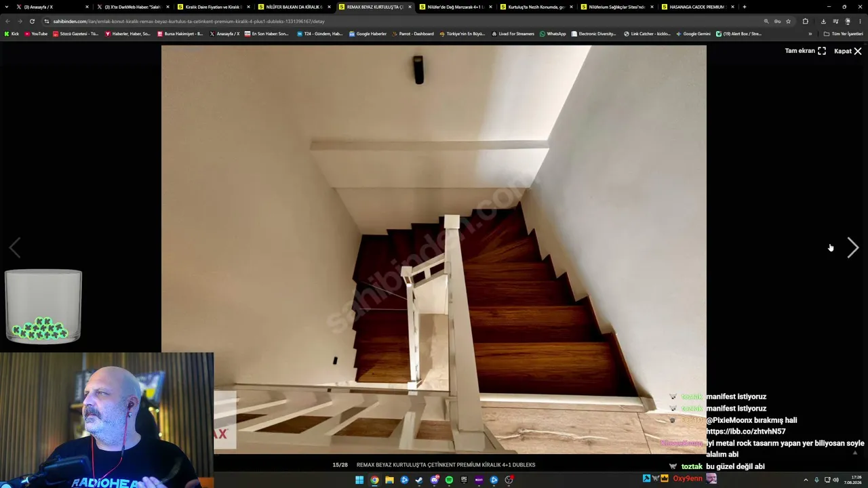This screenshot has height=488, width=868.
Task: Open File Explorer from the taskbar
Action: (389, 480)
